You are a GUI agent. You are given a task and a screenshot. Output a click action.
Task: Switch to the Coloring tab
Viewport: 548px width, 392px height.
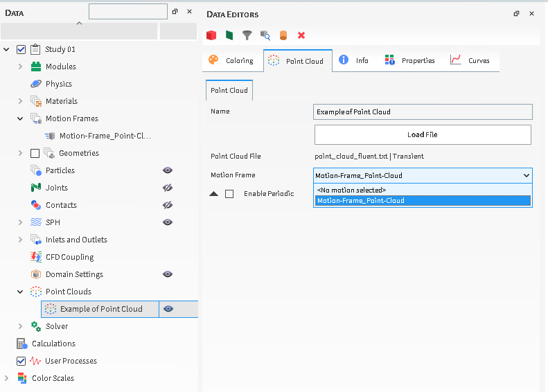tap(232, 61)
